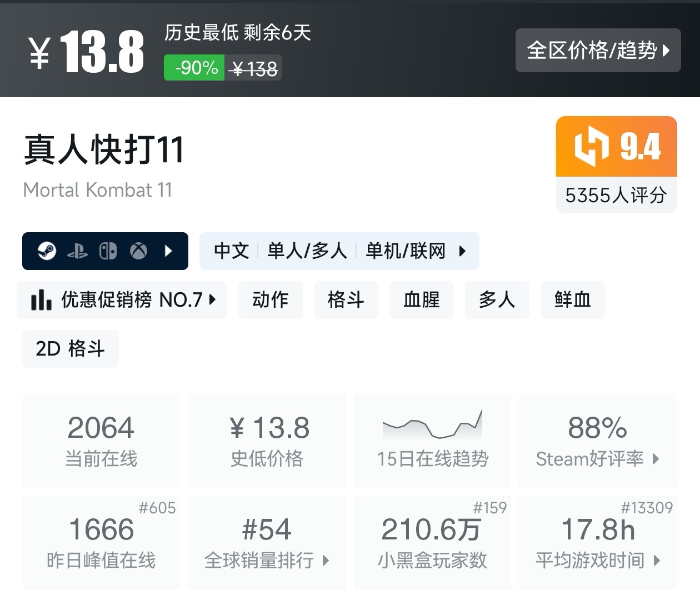Image resolution: width=700 pixels, height=600 pixels.
Task: Click the Xbox platform icon
Action: click(138, 251)
